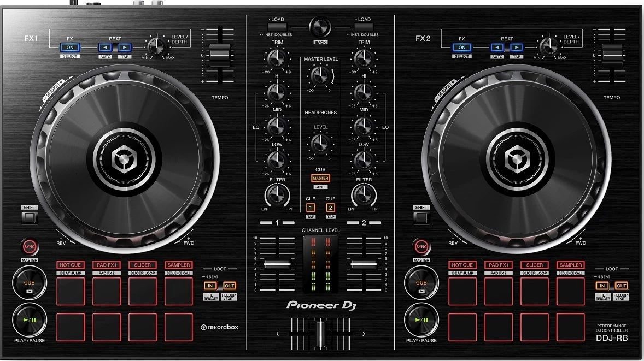Click the left LOAD button for deck 1
This screenshot has height=361, width=644.
pos(277,27)
